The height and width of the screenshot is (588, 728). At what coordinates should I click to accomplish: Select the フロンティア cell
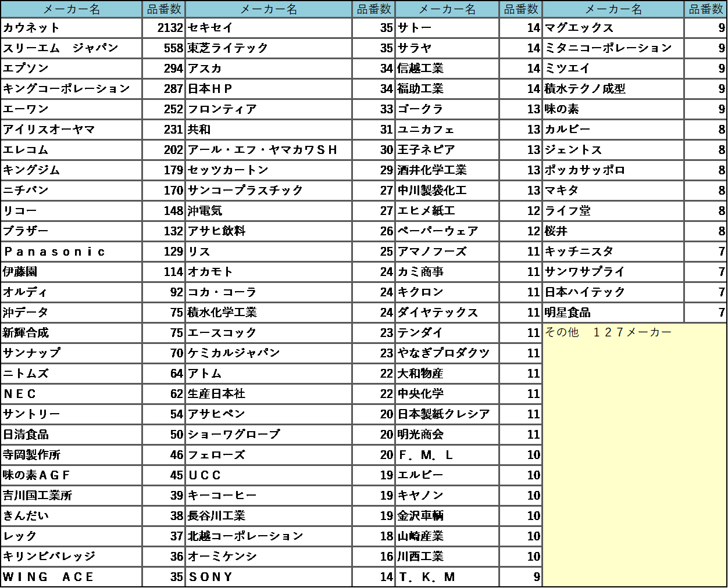(269, 109)
